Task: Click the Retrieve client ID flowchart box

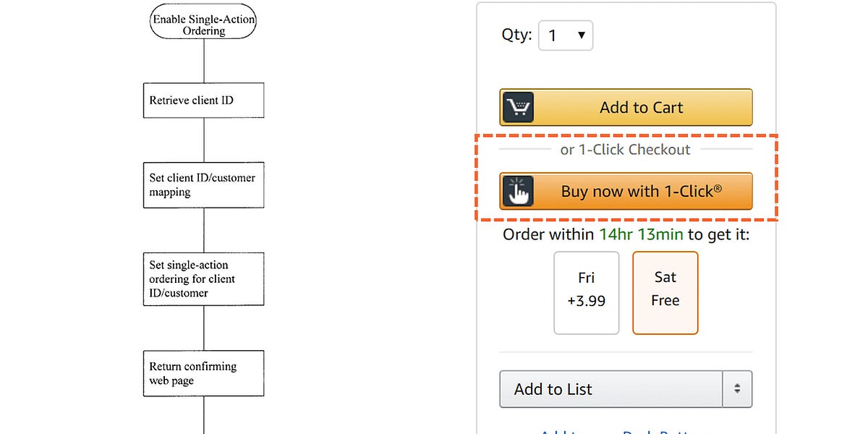Action: [203, 100]
